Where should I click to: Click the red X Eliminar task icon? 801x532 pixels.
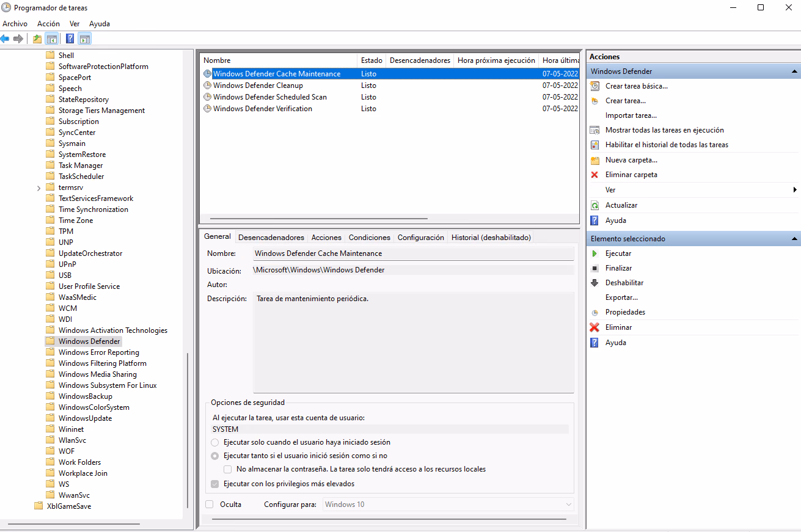point(594,327)
